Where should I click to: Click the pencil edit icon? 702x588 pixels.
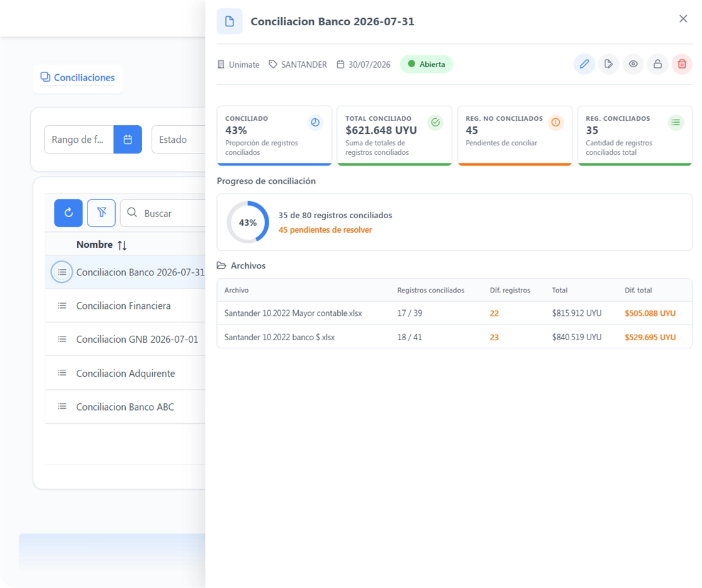[x=584, y=64]
